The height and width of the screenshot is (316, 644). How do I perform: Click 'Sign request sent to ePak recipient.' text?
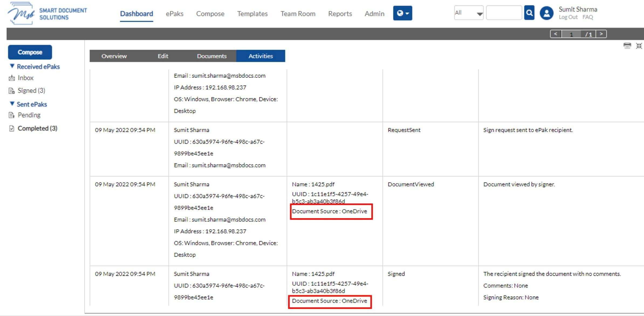point(528,130)
